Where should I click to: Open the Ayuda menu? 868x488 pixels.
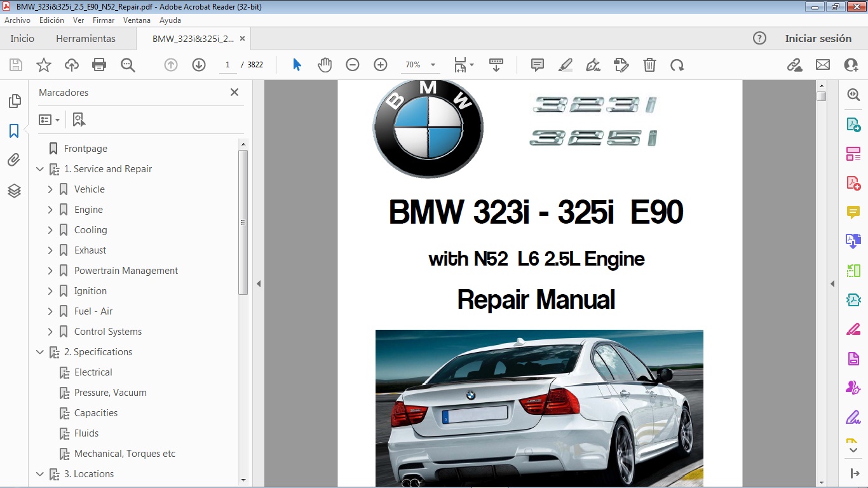[170, 20]
